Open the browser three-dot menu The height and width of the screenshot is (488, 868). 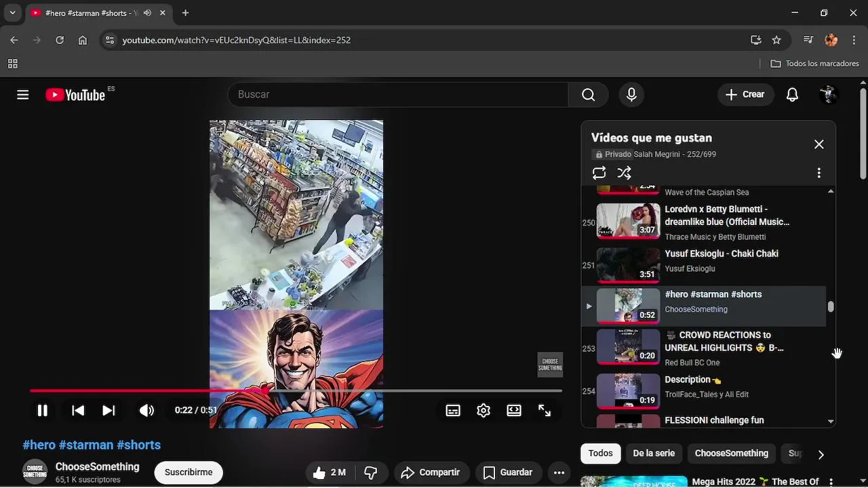(x=853, y=40)
